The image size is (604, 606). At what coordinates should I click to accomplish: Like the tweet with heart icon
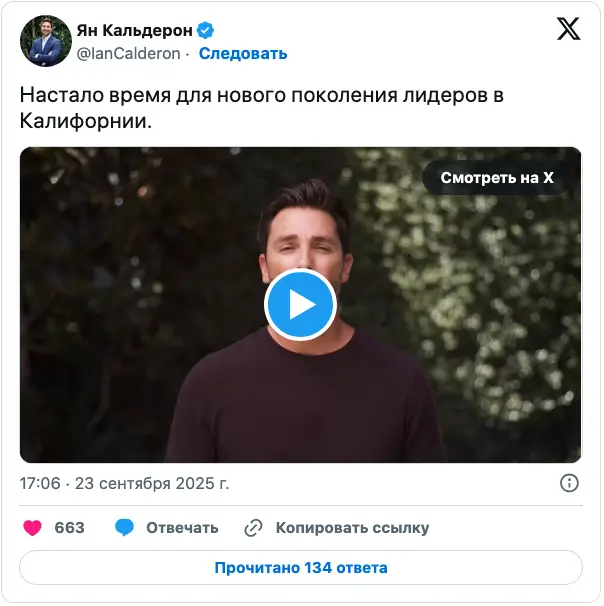click(32, 528)
